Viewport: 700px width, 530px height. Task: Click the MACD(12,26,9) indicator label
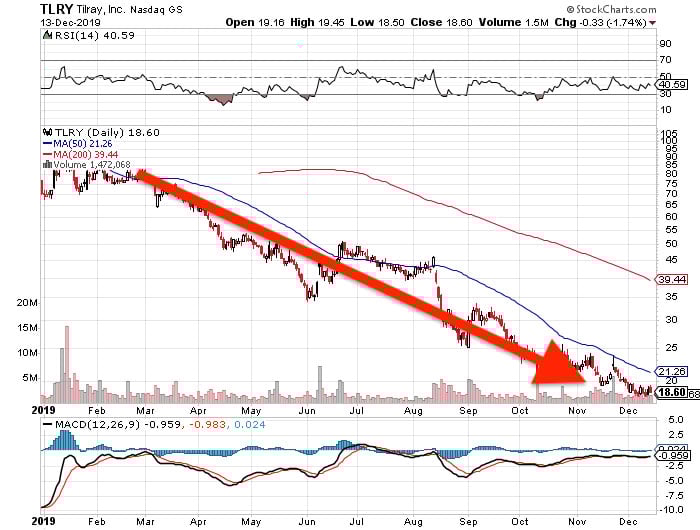click(96, 424)
